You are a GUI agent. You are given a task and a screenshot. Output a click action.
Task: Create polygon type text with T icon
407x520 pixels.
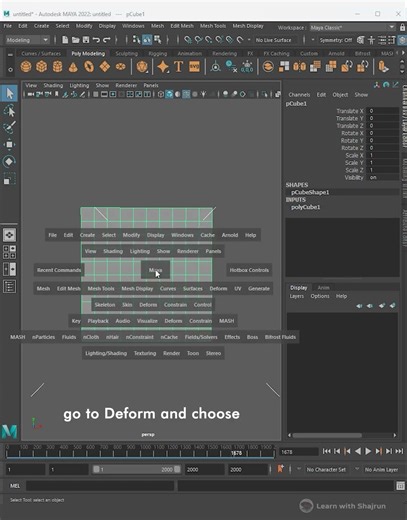pos(179,67)
